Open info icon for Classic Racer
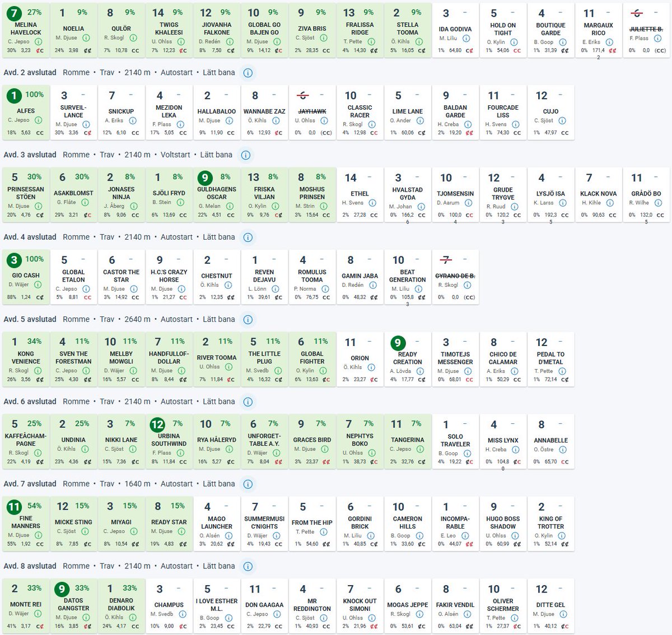 pyautogui.click(x=372, y=124)
